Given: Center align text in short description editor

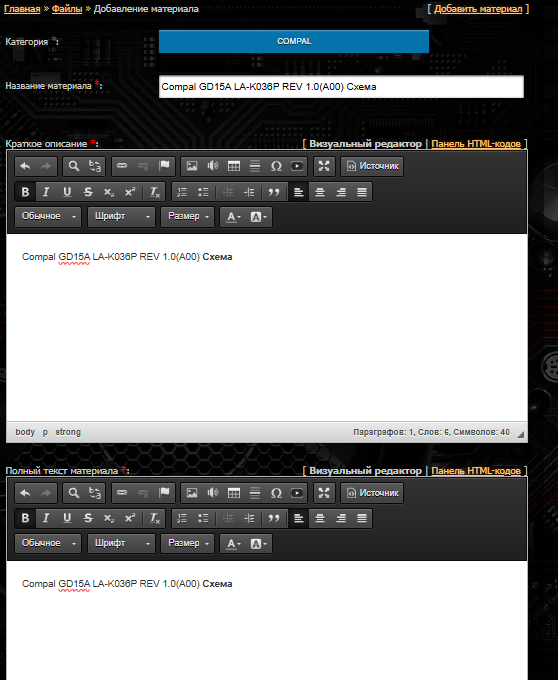Looking at the screenshot, I should [320, 192].
